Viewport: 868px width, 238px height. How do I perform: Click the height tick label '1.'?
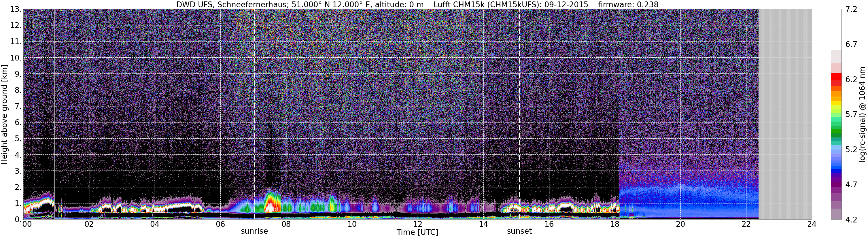18,204
